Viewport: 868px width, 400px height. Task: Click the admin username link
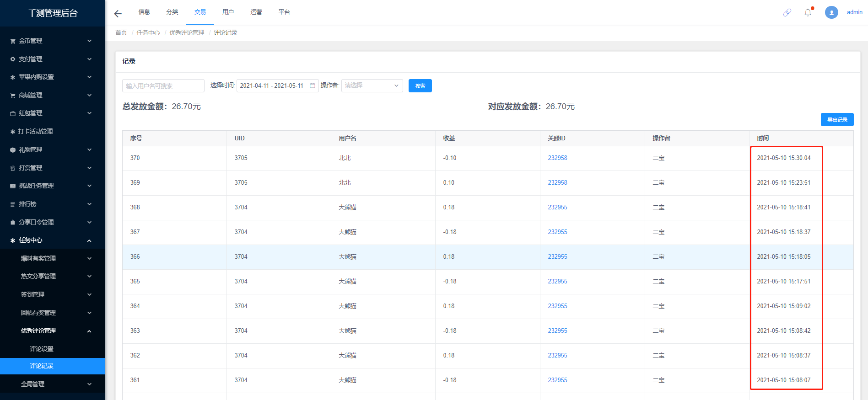point(854,12)
